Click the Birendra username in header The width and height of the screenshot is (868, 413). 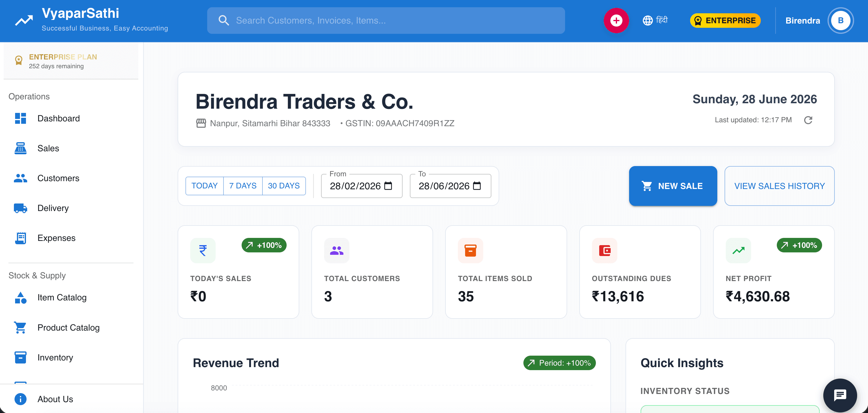point(803,21)
